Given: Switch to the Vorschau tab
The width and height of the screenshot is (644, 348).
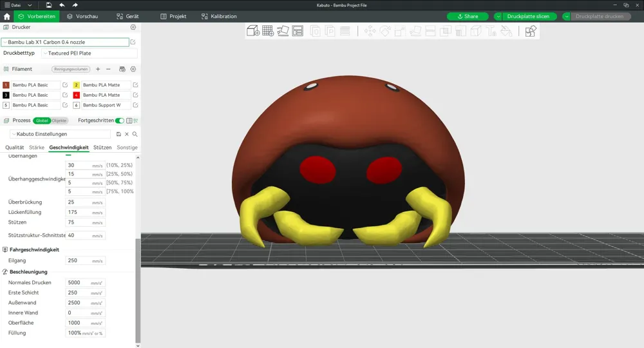Looking at the screenshot, I should (82, 17).
